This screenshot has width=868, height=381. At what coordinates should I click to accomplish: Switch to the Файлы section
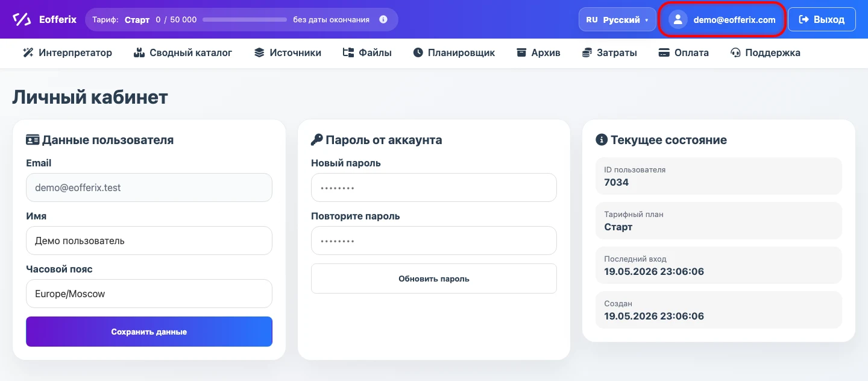click(367, 52)
